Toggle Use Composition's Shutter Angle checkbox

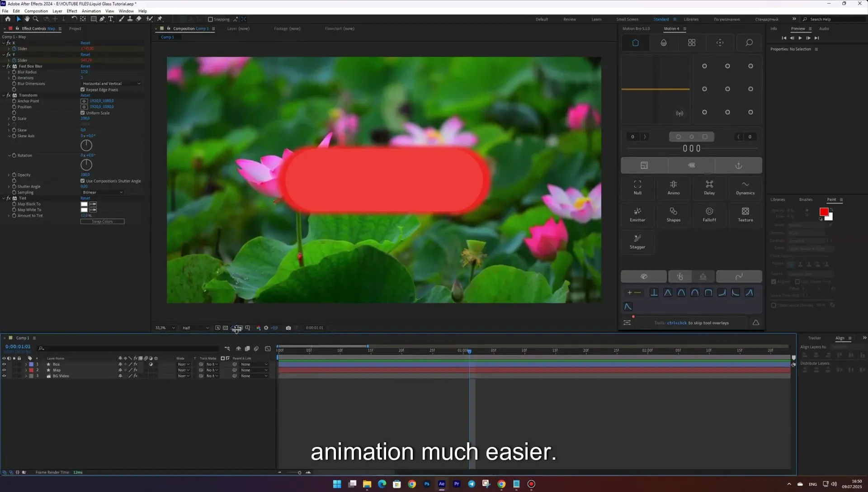point(83,181)
